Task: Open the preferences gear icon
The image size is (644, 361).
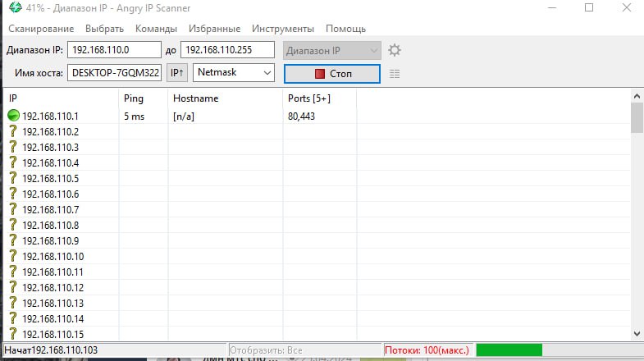Action: (x=395, y=50)
